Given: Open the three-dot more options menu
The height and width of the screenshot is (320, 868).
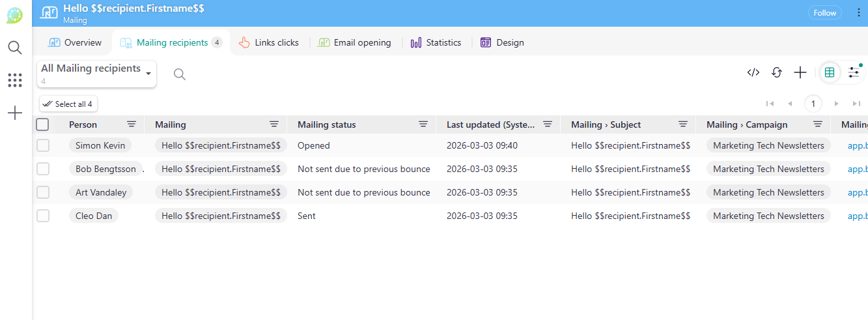Looking at the screenshot, I should pos(859,13).
